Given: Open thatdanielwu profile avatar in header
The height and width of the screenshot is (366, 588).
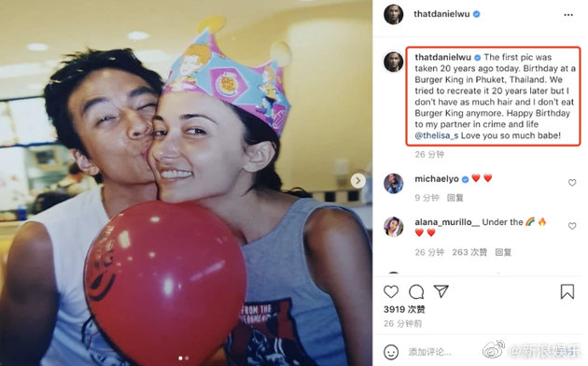Looking at the screenshot, I should pos(393,14).
